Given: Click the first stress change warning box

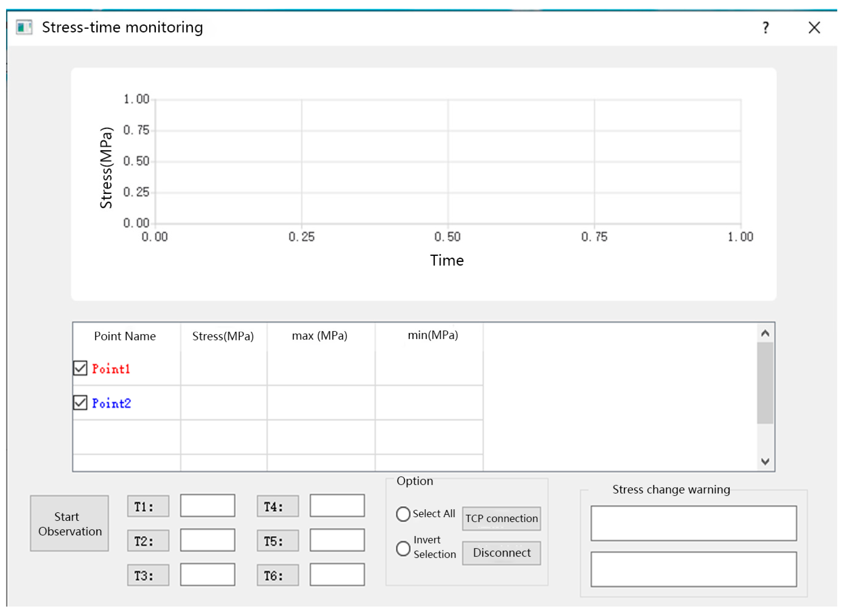Looking at the screenshot, I should point(694,523).
